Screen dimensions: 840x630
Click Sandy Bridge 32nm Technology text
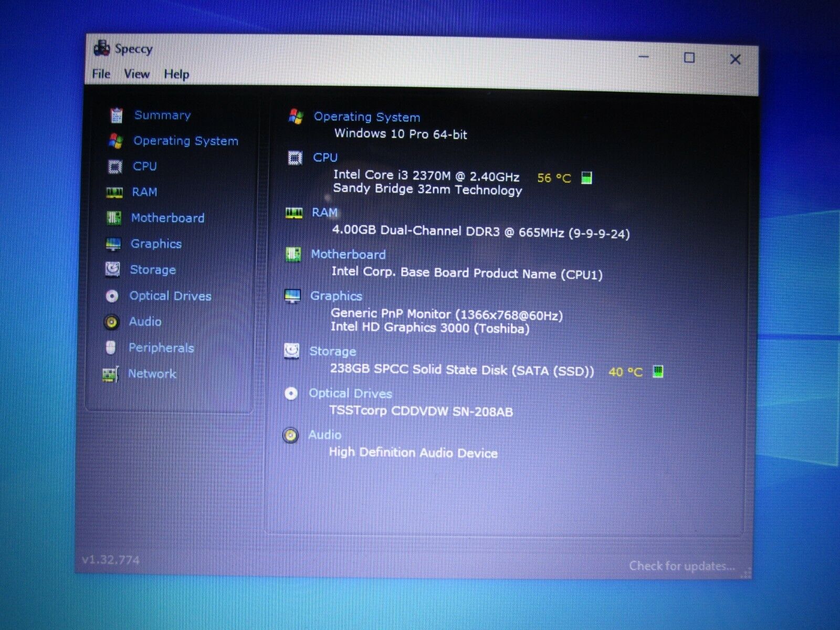[x=428, y=190]
